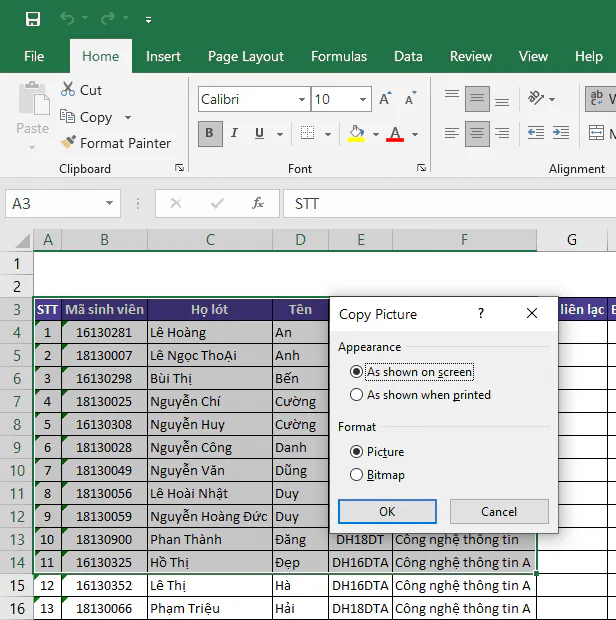Click cell containing 18130066

point(104,608)
